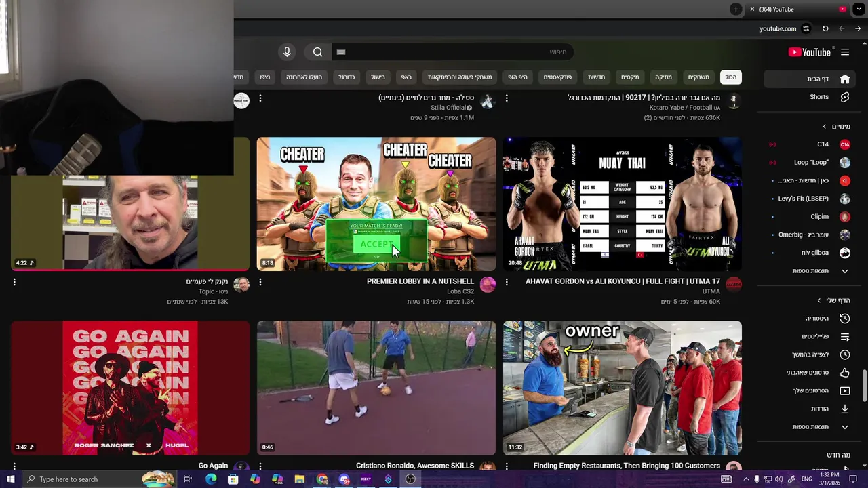The image size is (868, 488).
Task: Select the (364) YouTube browser tab
Action: click(798, 9)
